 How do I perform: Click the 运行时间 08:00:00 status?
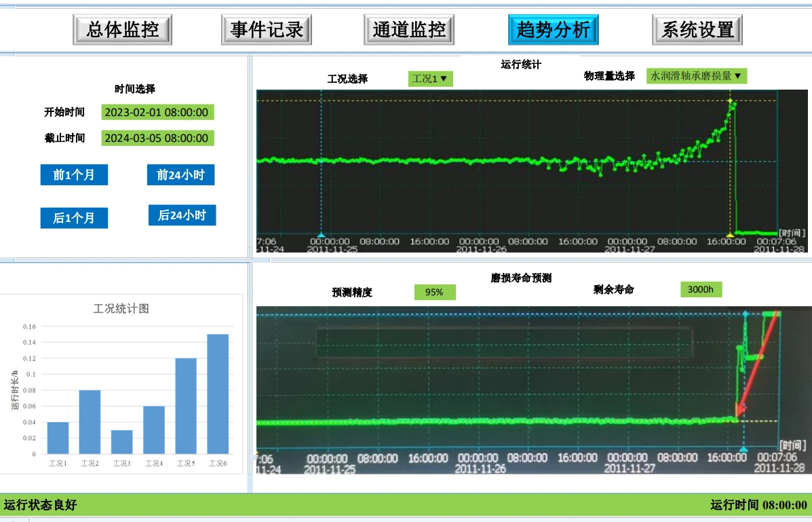(758, 505)
